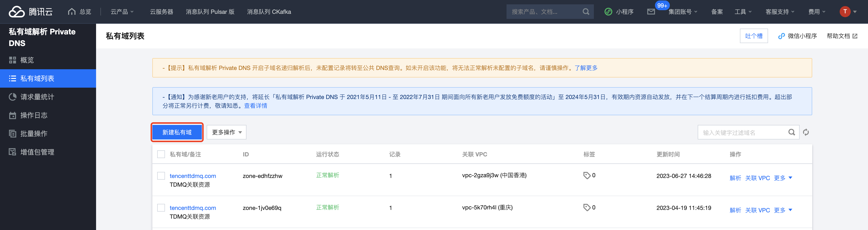868x230 pixels.
Task: Click tag icon for zone-edhfzzhw
Action: (587, 175)
